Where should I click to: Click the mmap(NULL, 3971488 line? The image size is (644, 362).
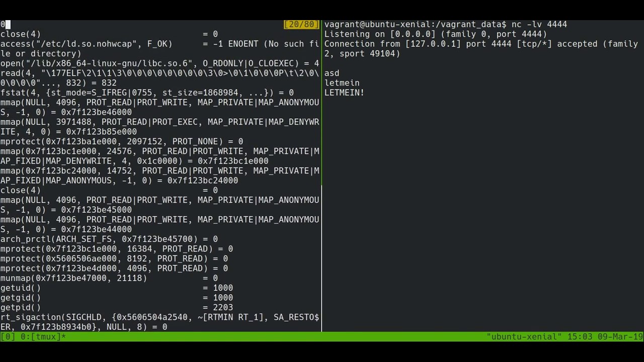click(x=159, y=127)
